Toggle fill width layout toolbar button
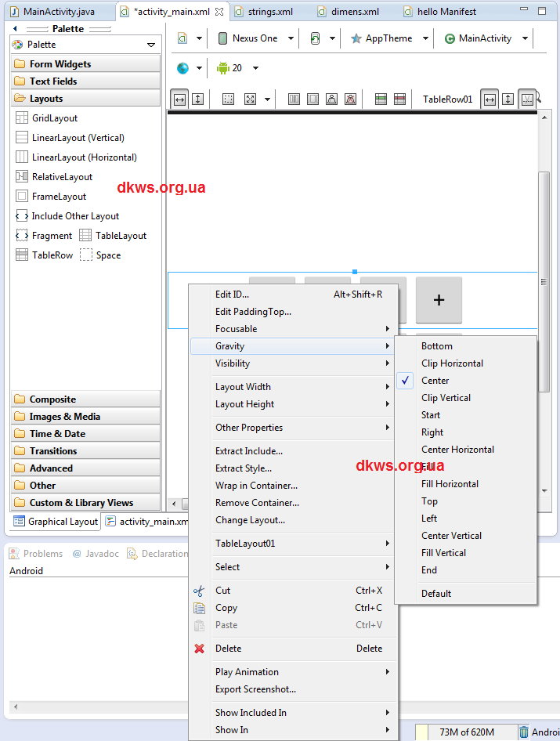 pos(179,99)
